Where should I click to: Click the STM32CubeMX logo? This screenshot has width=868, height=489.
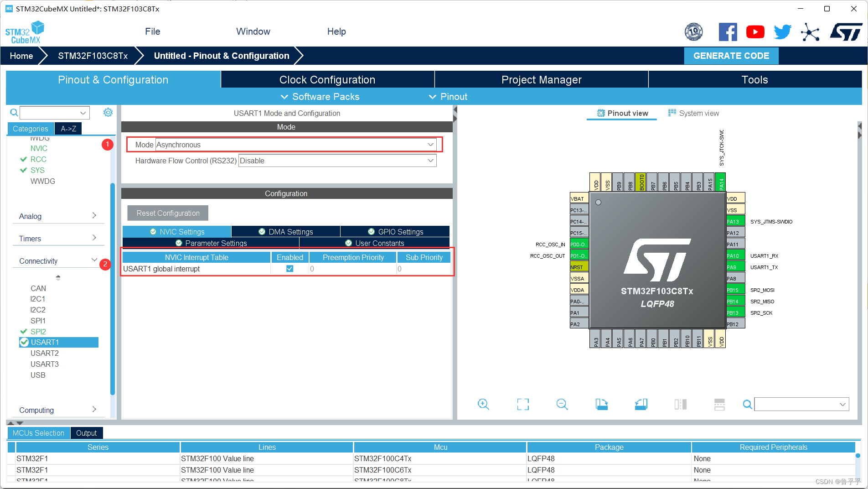pyautogui.click(x=25, y=32)
